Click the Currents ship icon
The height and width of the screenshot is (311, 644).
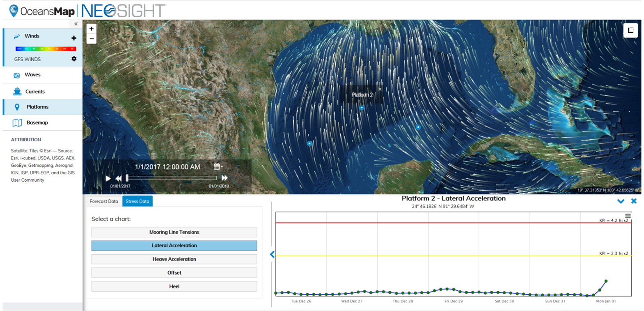17,91
